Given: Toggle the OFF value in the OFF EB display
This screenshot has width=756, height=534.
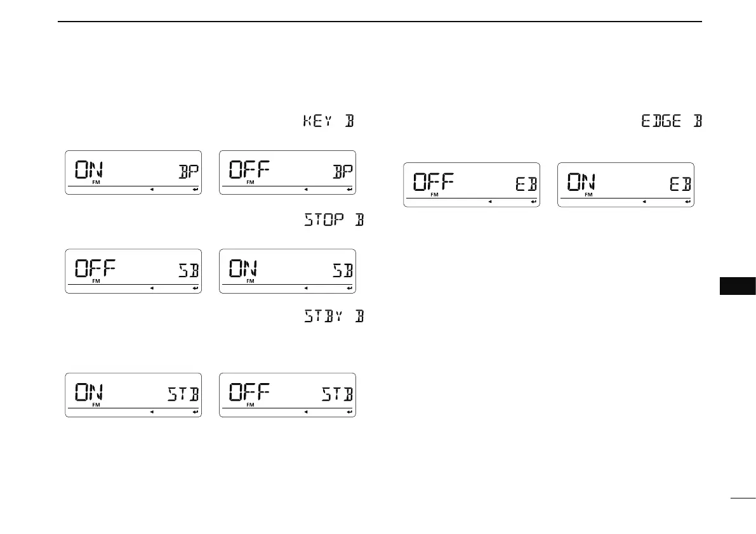Looking at the screenshot, I should (434, 183).
